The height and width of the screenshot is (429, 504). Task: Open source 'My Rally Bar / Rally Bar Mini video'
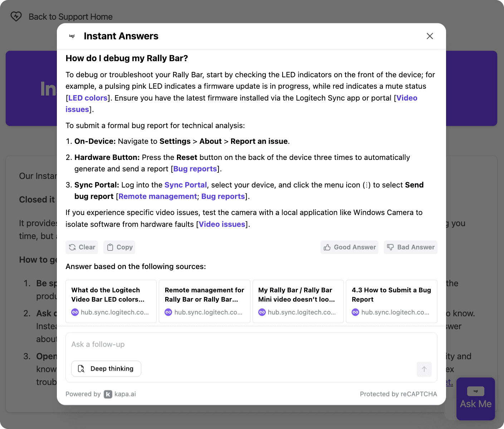pos(298,301)
